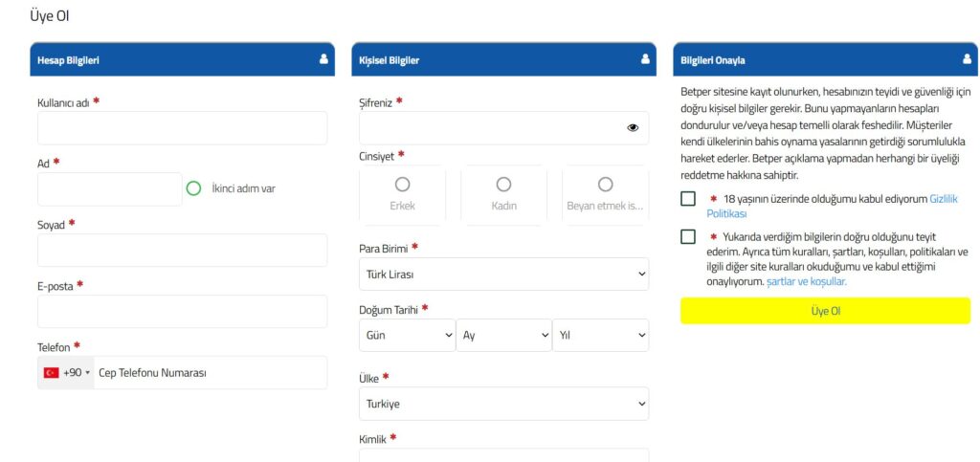Check the 18 yaşının üzerinde confirmation box
The width and height of the screenshot is (980, 462).
coord(688,199)
